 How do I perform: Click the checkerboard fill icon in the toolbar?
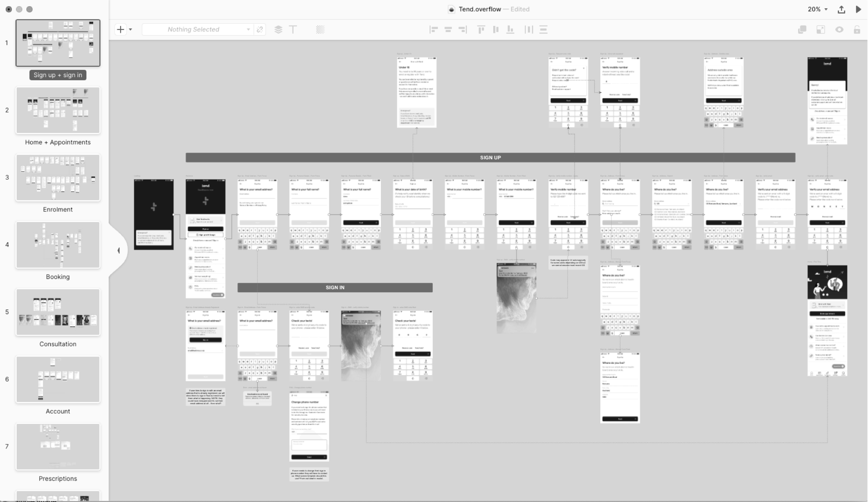(320, 29)
